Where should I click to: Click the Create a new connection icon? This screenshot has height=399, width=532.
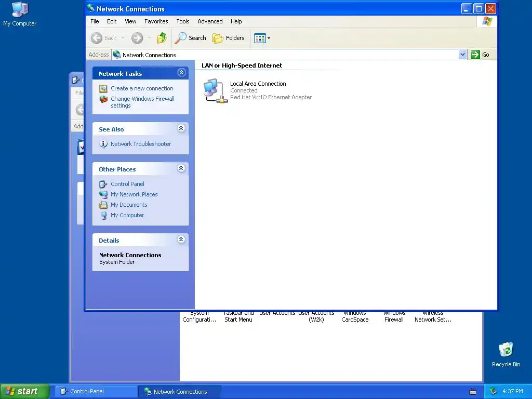click(x=103, y=88)
